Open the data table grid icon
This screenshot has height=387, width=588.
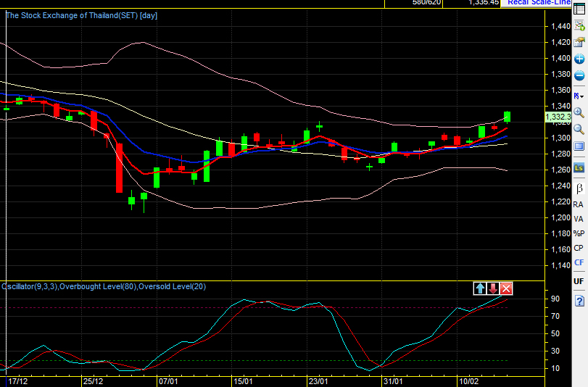point(579,9)
